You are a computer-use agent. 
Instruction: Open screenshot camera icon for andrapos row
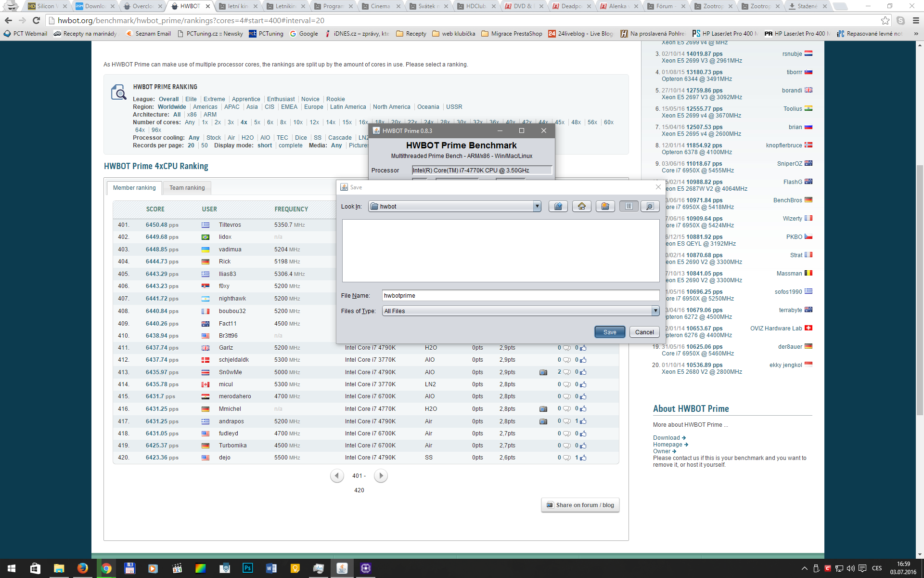pyautogui.click(x=543, y=421)
